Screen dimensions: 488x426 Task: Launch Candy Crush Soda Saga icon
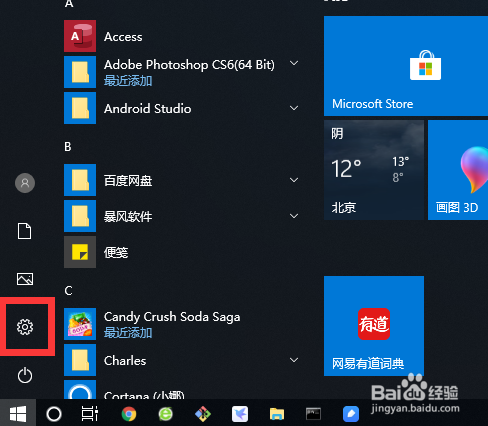click(x=80, y=324)
